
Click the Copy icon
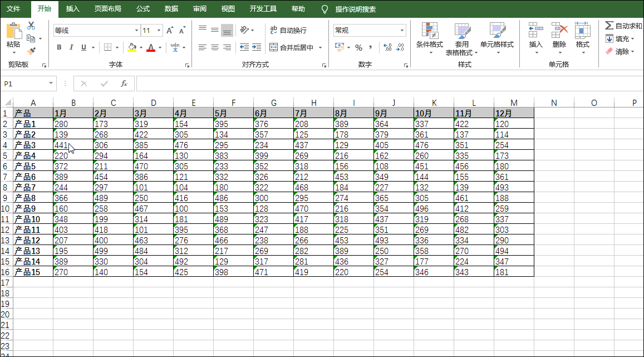tap(31, 38)
